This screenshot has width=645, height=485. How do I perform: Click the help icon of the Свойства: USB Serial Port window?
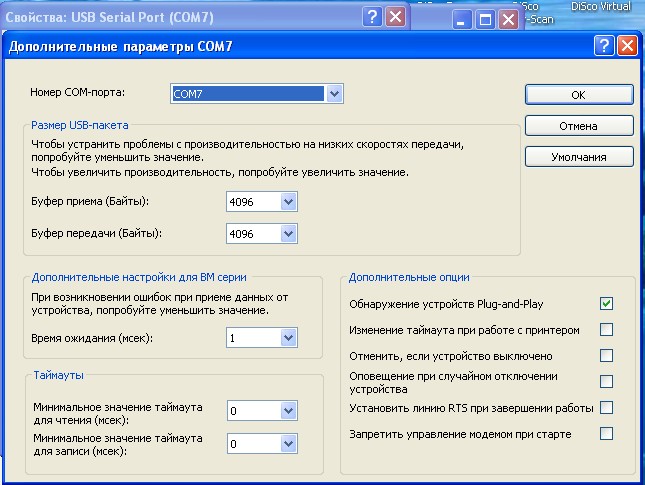point(372,17)
